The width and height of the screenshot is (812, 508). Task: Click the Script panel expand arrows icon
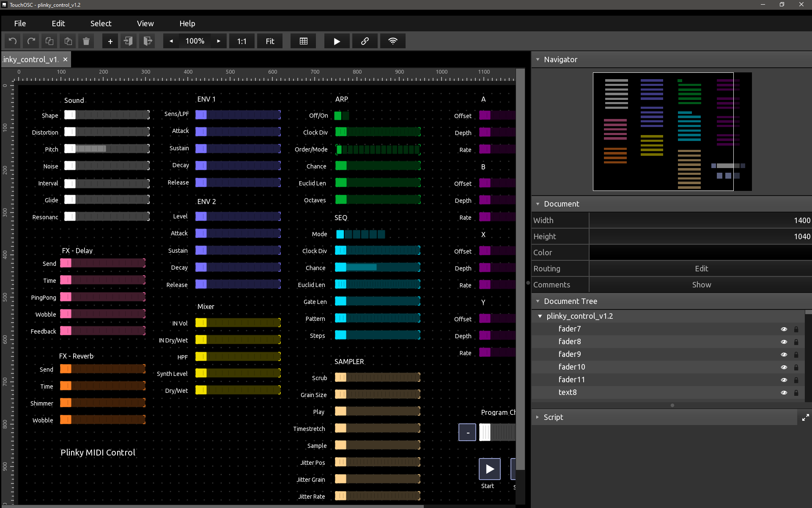tap(805, 417)
